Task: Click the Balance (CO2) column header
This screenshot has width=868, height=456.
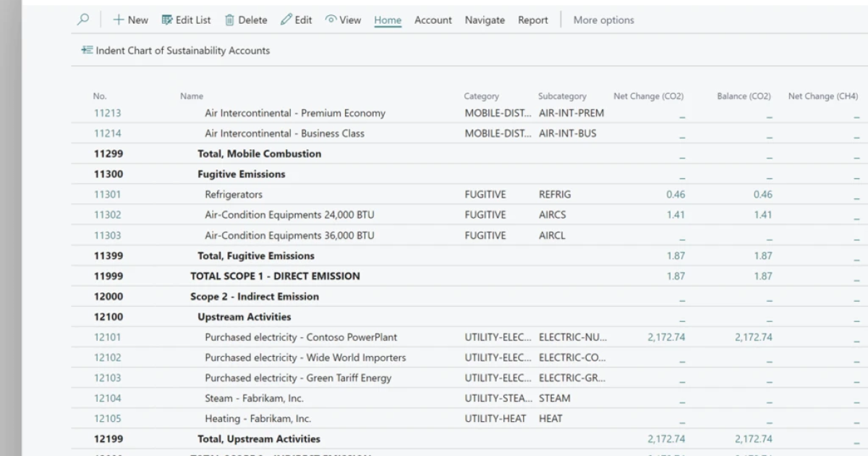Action: pos(744,96)
